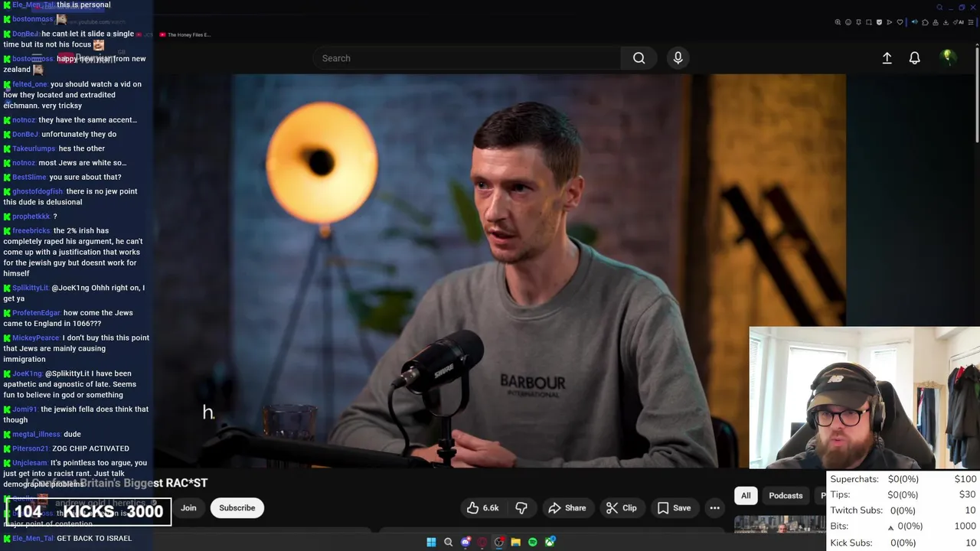
Task: Click chat username freebricks
Action: pyautogui.click(x=31, y=230)
